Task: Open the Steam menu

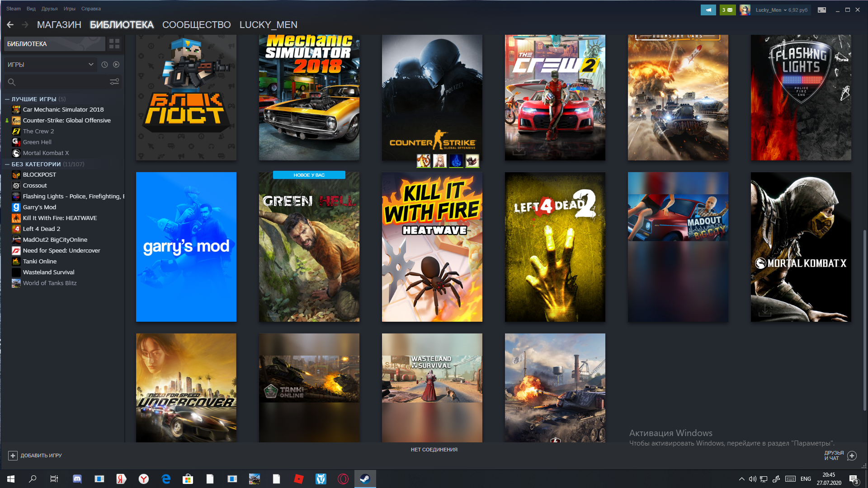Action: 14,9
